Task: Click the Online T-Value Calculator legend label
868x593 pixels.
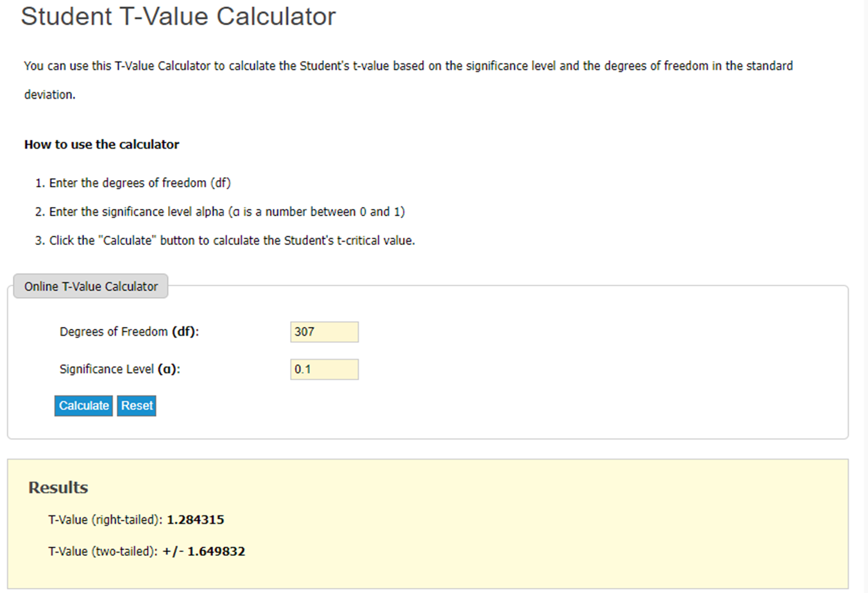Action: point(91,287)
